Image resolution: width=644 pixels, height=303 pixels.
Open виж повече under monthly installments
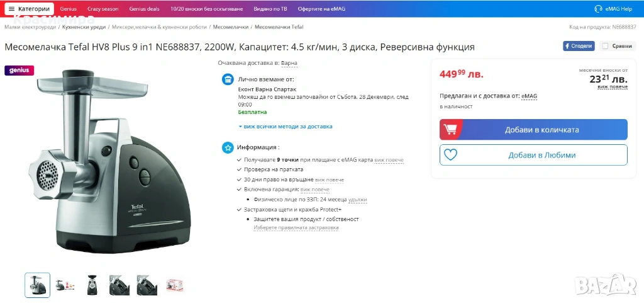click(x=613, y=87)
